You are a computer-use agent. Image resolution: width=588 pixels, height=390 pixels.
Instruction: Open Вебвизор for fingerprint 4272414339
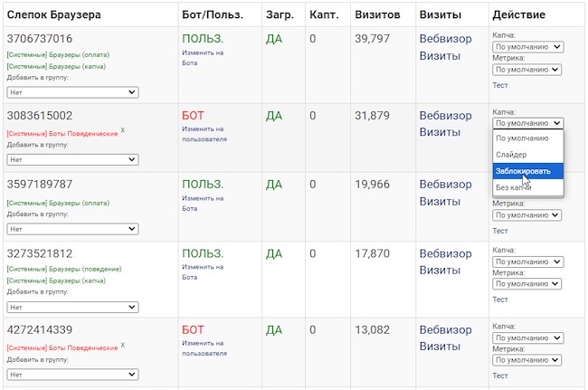pyautogui.click(x=445, y=329)
